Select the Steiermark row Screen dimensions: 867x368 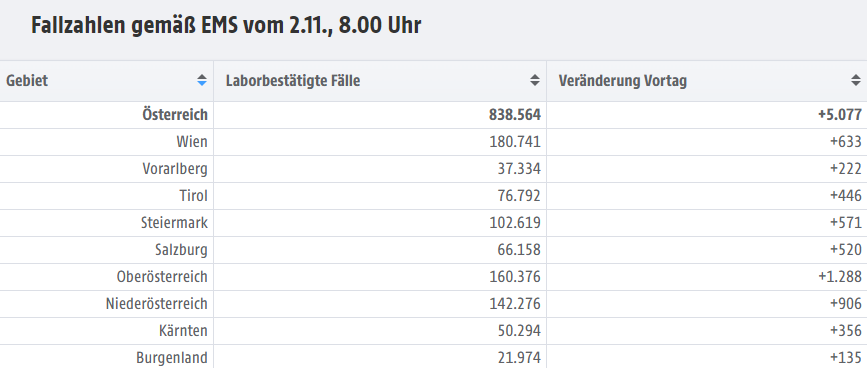(434, 223)
